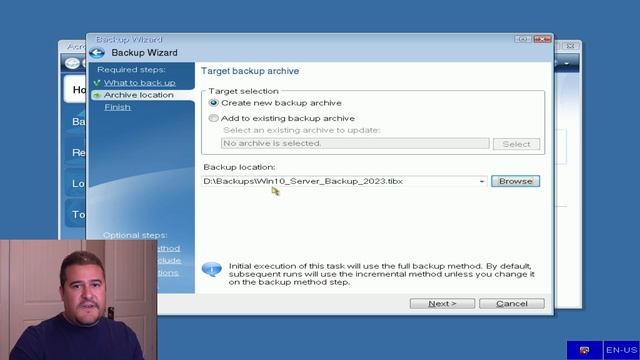Click the Required steps label
The image size is (640, 360).
131,70
